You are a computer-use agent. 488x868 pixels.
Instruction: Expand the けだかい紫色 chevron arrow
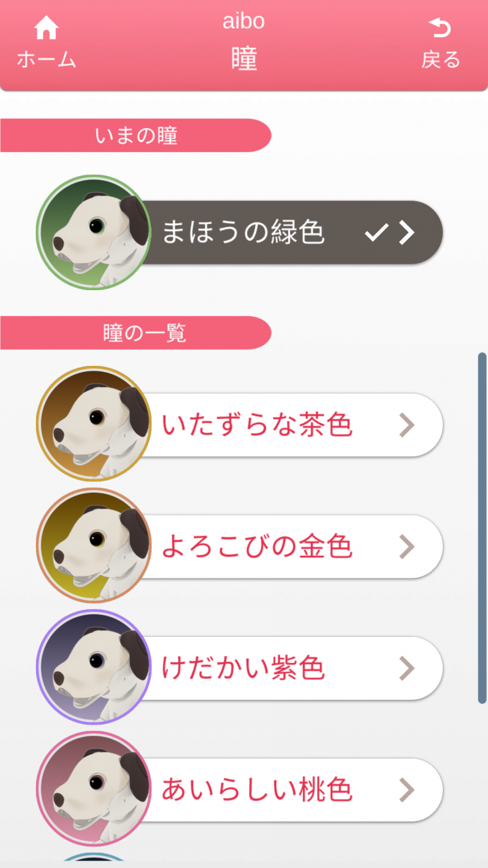406,668
